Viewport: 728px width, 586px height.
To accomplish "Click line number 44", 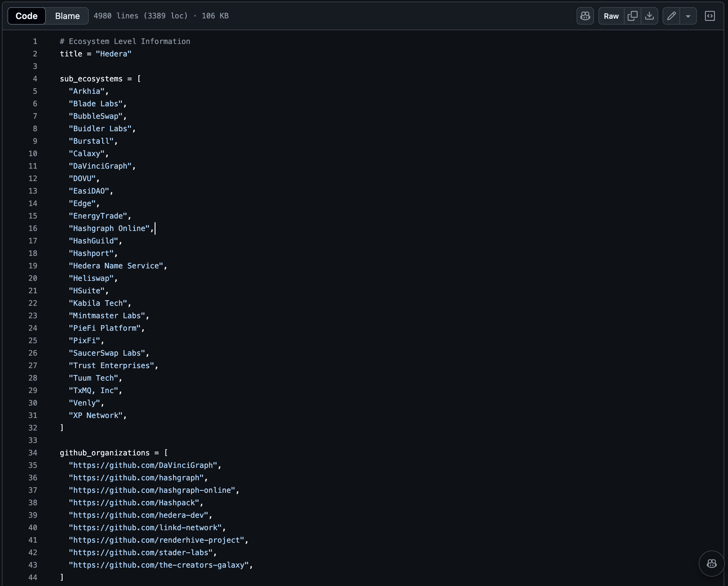I will pos(33,577).
